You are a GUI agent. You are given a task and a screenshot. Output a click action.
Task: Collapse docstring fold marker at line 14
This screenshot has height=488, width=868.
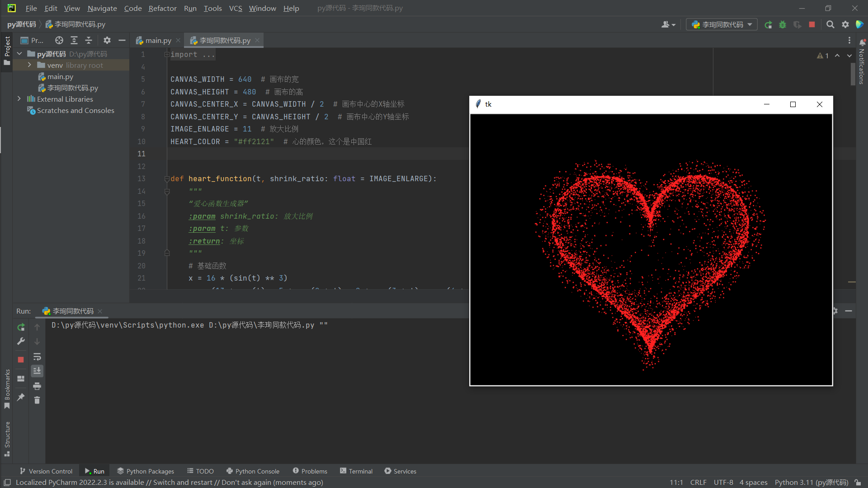(167, 192)
